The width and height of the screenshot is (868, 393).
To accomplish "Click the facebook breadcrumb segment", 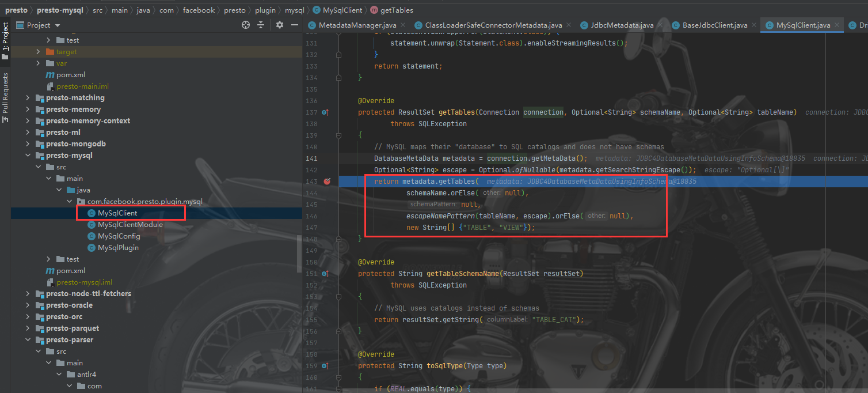I will [x=199, y=10].
